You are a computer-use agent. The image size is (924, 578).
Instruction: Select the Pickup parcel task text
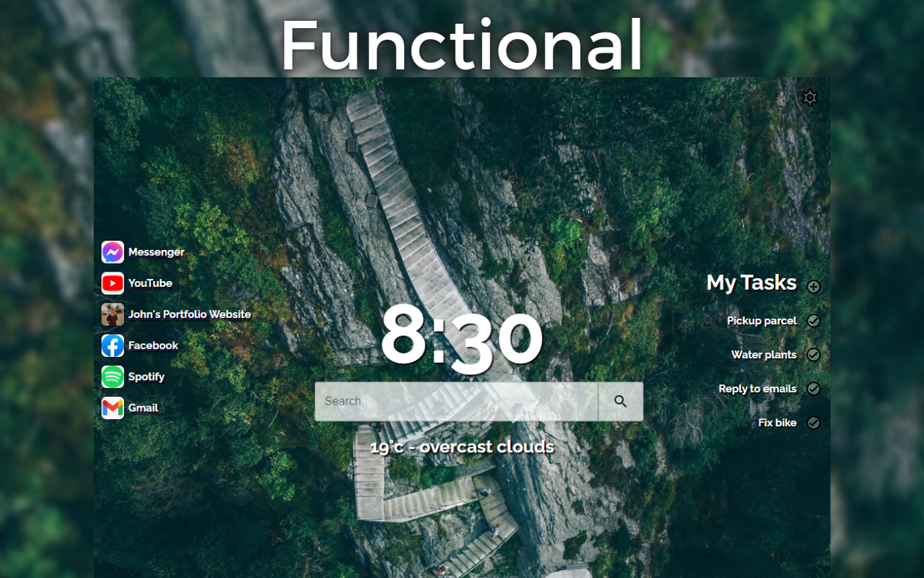tap(762, 321)
